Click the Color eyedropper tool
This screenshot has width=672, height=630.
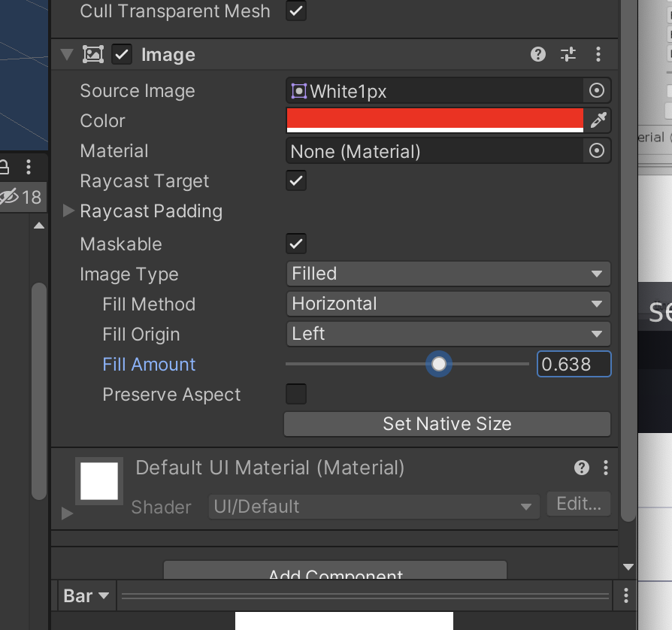[599, 120]
